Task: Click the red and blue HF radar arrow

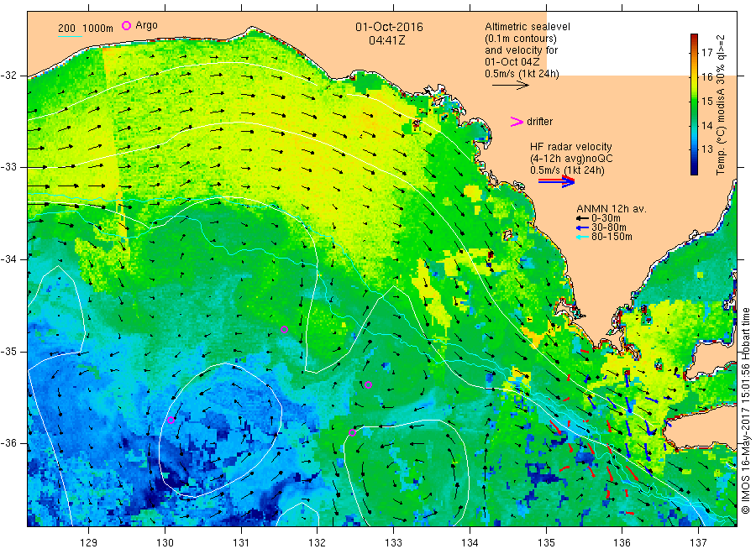Action: 556,181
